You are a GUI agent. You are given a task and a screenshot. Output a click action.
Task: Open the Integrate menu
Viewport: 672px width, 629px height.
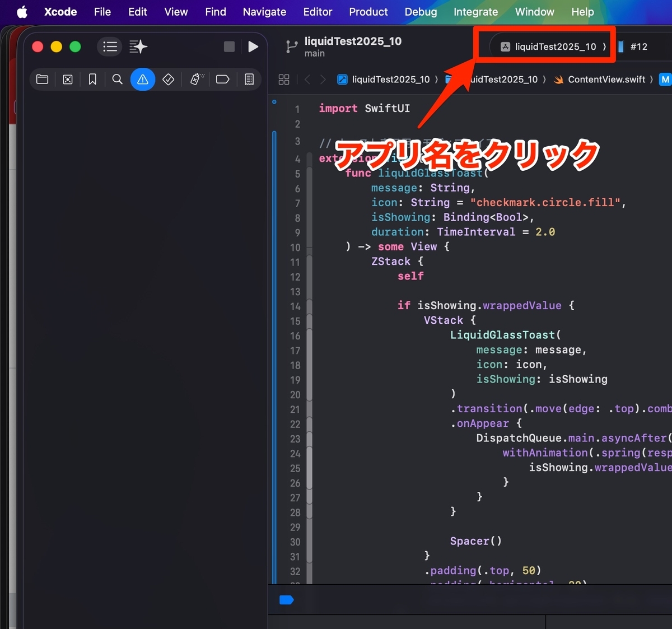[475, 12]
